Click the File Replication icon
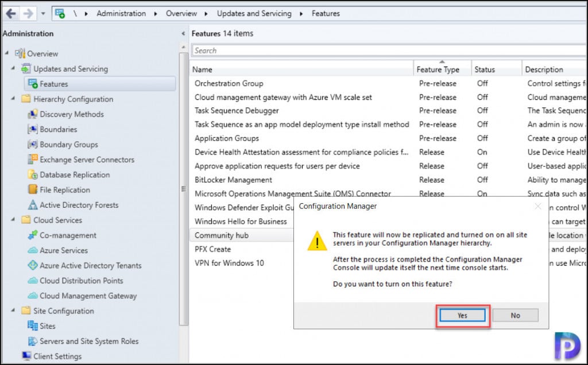Image resolution: width=588 pixels, height=365 pixels. 33,189
